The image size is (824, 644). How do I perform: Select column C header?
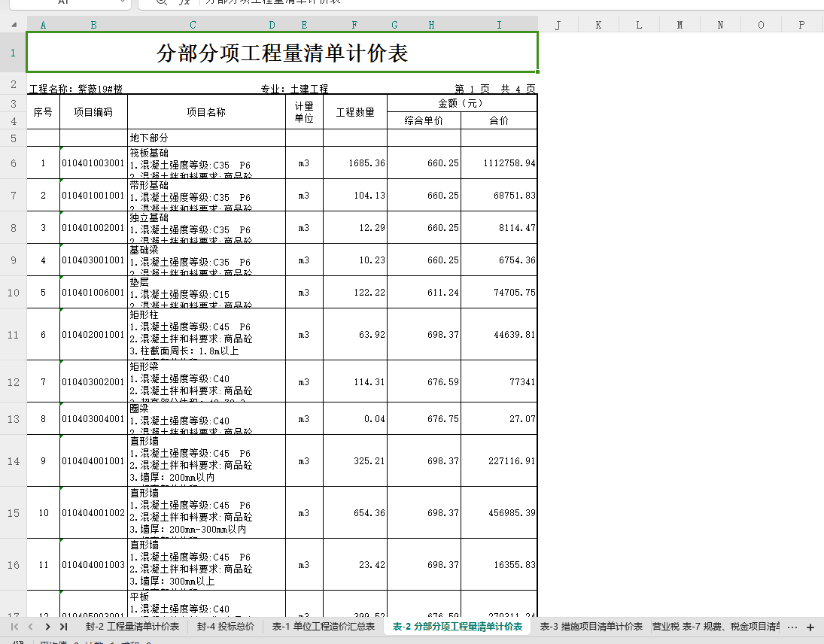coord(193,25)
